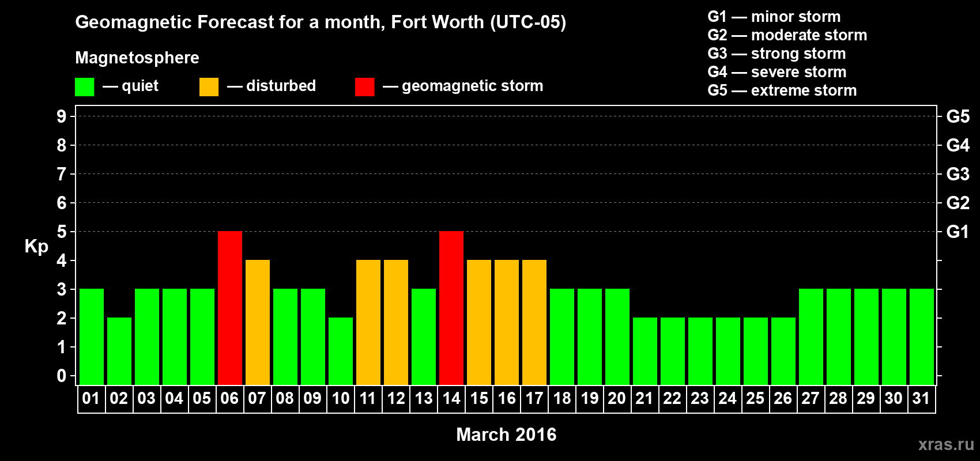Click the green bar for day 10
This screenshot has height=461, width=980.
(x=341, y=351)
